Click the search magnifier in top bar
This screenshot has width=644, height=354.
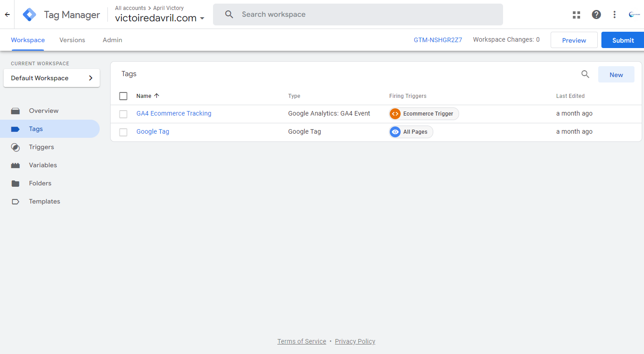click(x=229, y=15)
